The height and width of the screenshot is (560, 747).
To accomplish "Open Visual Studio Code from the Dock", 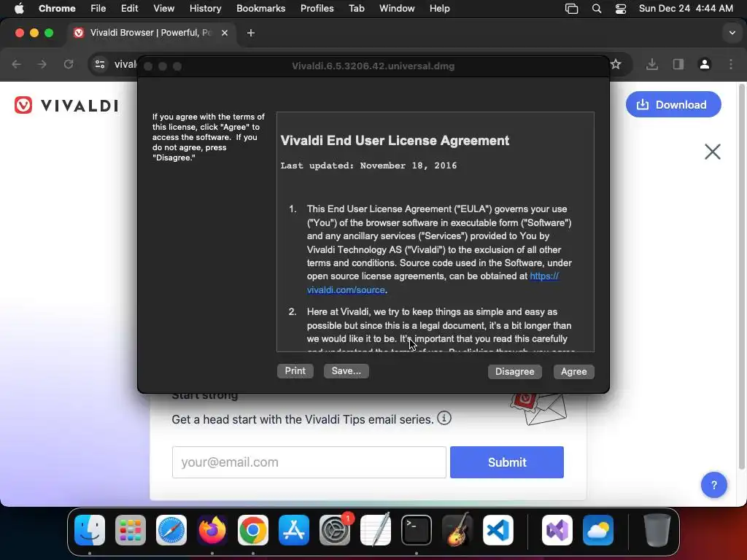I will 498,530.
